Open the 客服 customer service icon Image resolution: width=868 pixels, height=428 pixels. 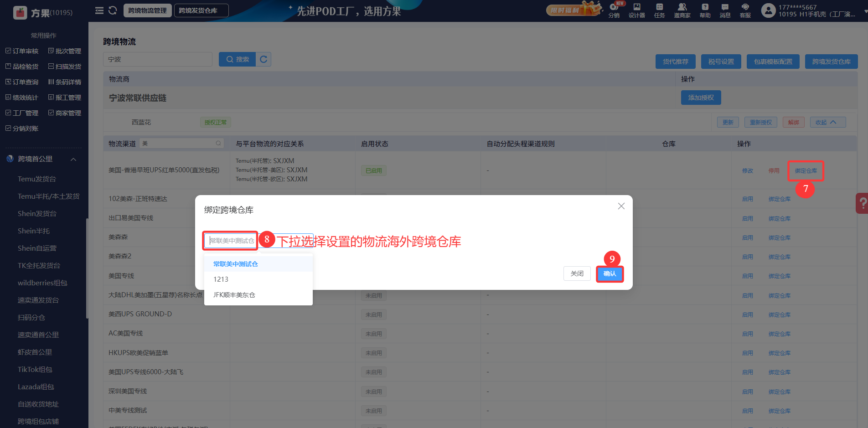coord(745,10)
